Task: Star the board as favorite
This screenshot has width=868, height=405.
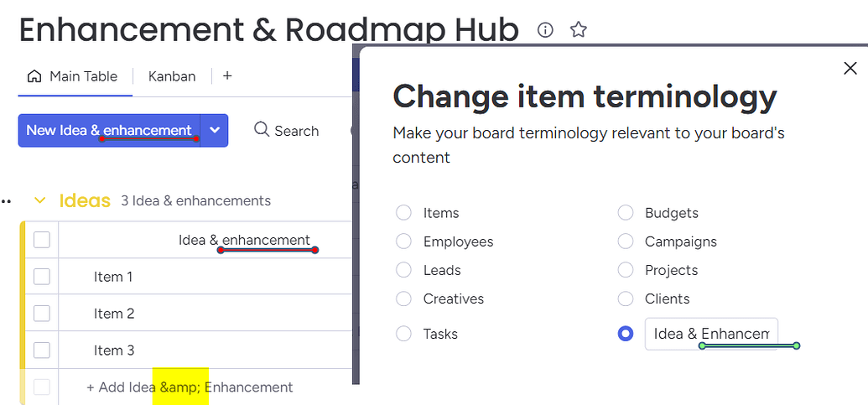Action: 578,30
